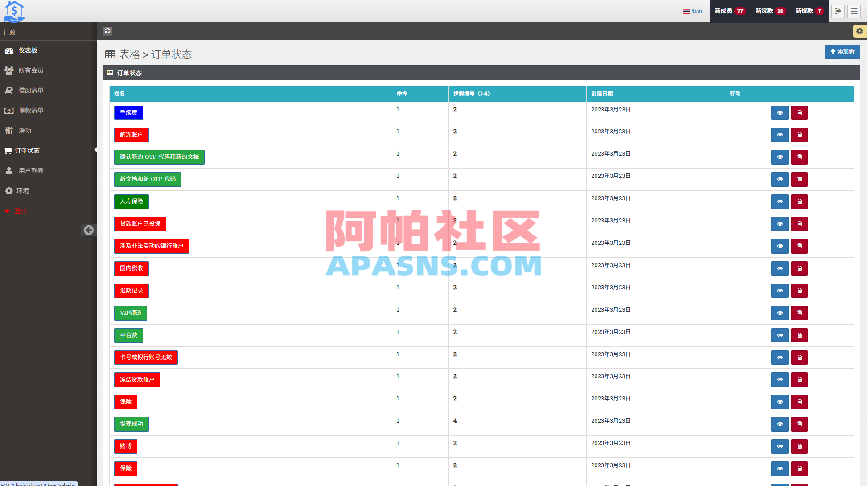
Task: Select 滑动 in the sidebar
Action: pyautogui.click(x=25, y=131)
